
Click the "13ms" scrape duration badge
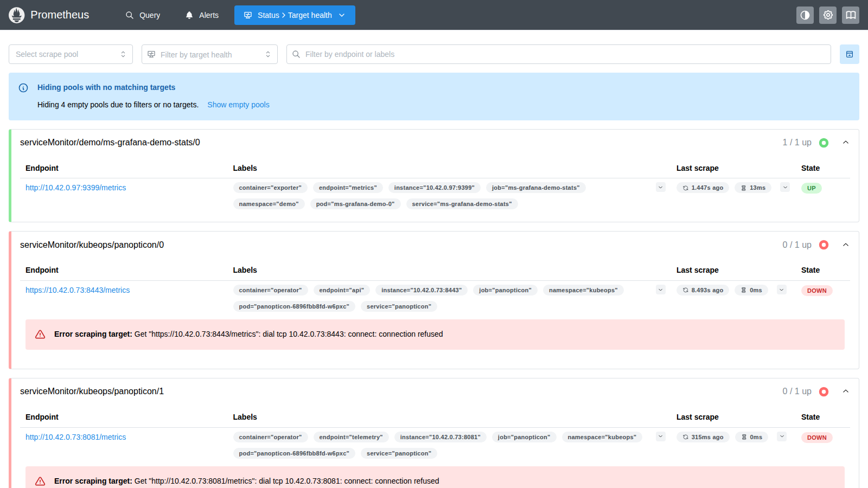point(753,188)
